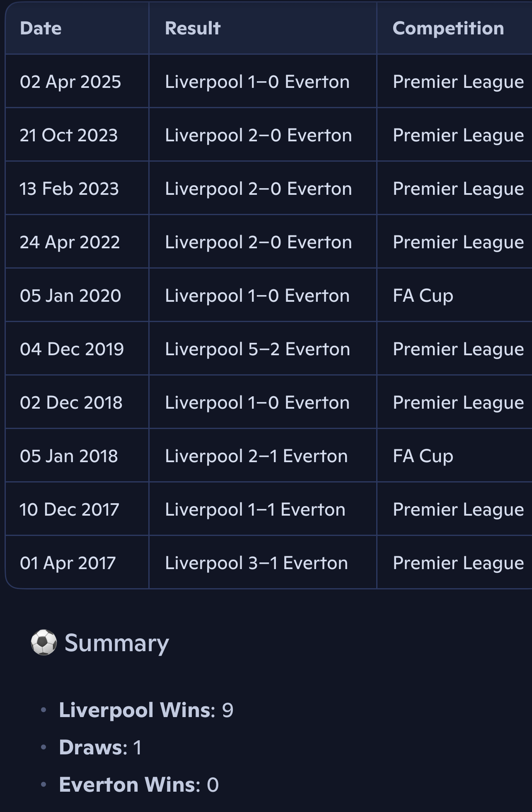Select the 02 Apr 2025 date cell

pos(70,82)
